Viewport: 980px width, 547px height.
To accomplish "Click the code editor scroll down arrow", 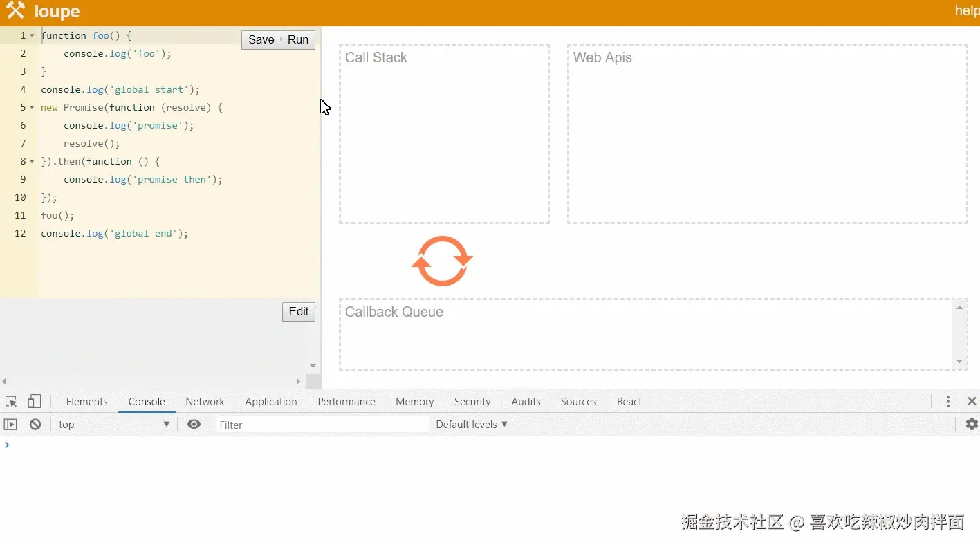I will [313, 367].
